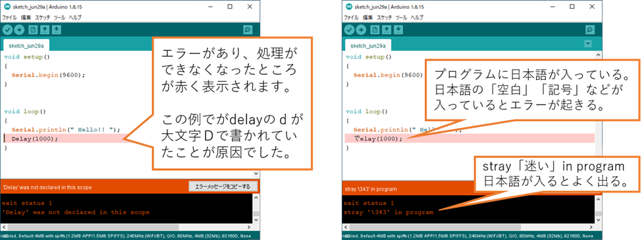This screenshot has width=644, height=240.
Task: Open ファイル menu in left window
Action: (x=9, y=18)
